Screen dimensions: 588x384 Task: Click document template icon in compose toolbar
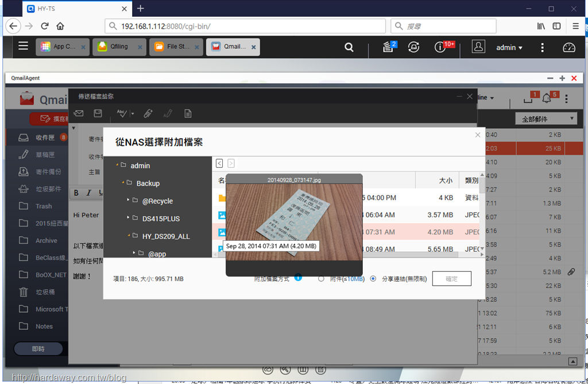pos(188,113)
